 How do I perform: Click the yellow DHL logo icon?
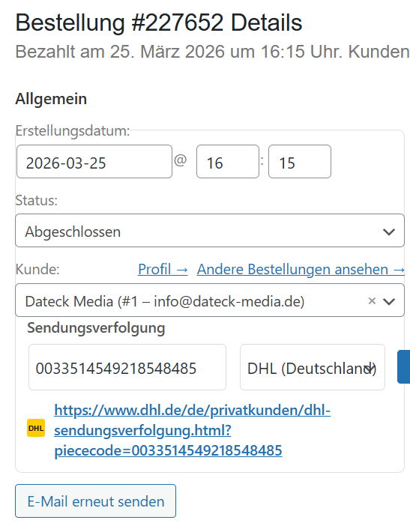point(36,428)
